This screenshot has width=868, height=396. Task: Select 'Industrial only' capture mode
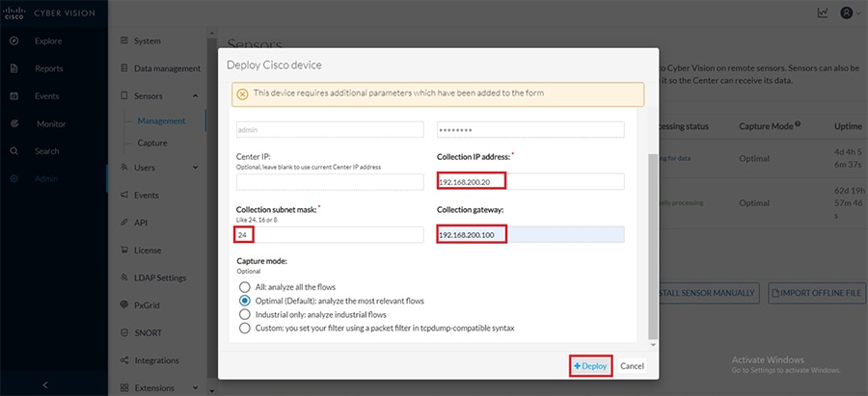244,314
